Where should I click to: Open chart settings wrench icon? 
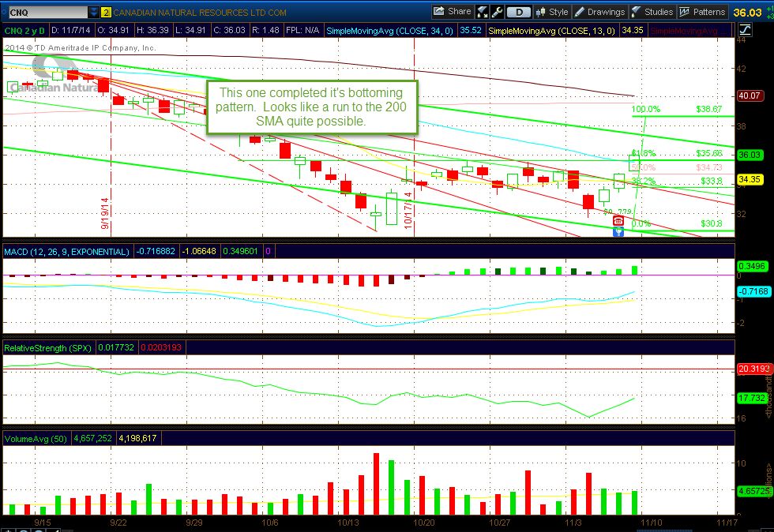point(497,12)
